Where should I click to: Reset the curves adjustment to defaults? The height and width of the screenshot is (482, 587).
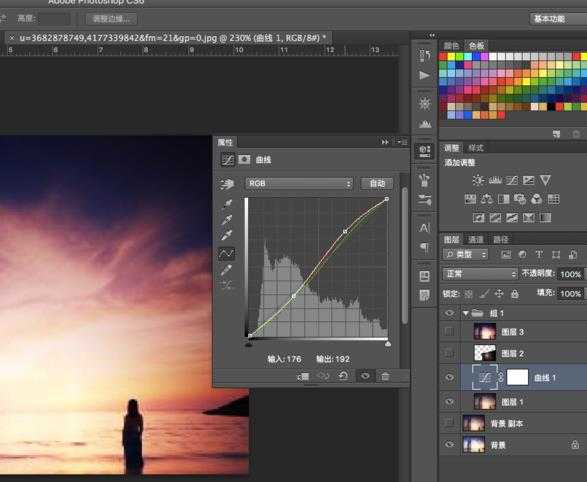click(x=343, y=376)
